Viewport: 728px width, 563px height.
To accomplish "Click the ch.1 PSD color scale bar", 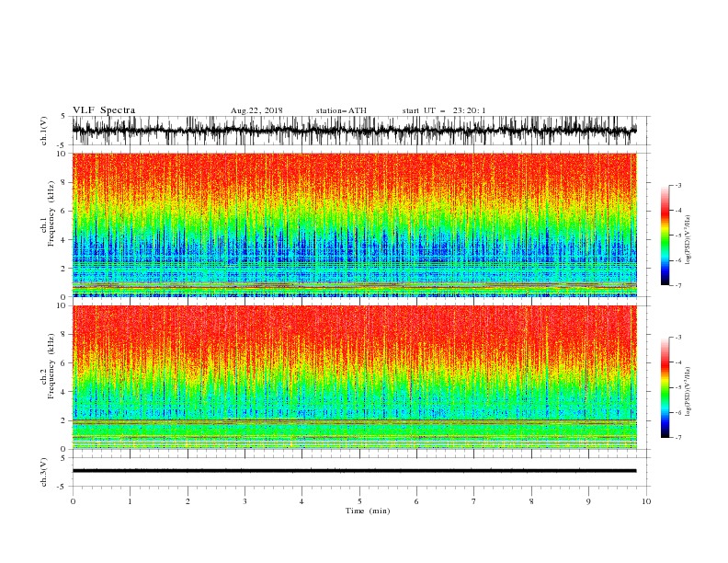I will [665, 236].
